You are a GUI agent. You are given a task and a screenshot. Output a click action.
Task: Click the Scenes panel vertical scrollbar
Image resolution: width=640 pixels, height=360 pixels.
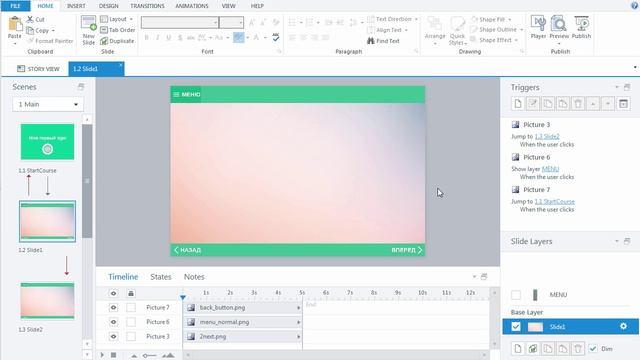(87, 181)
